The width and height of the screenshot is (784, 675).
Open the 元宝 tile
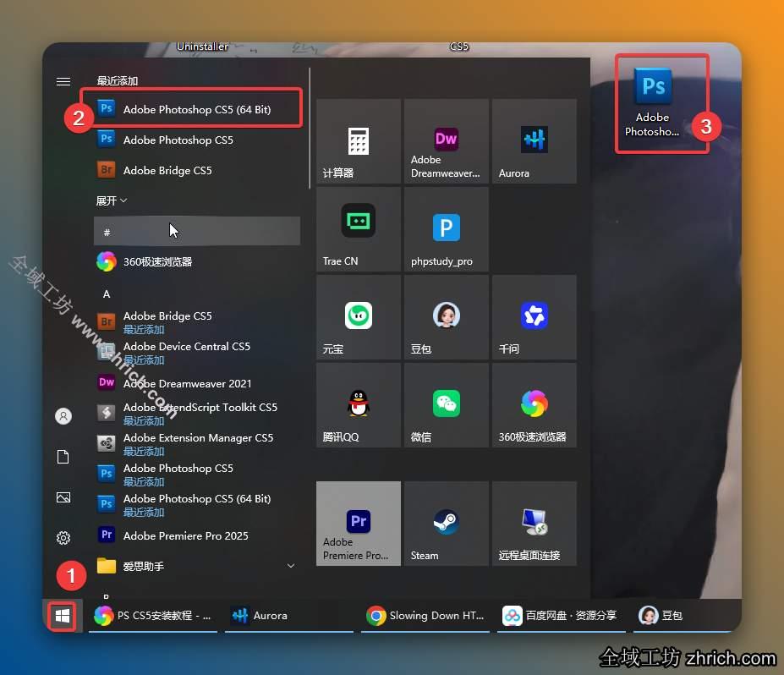pos(359,317)
